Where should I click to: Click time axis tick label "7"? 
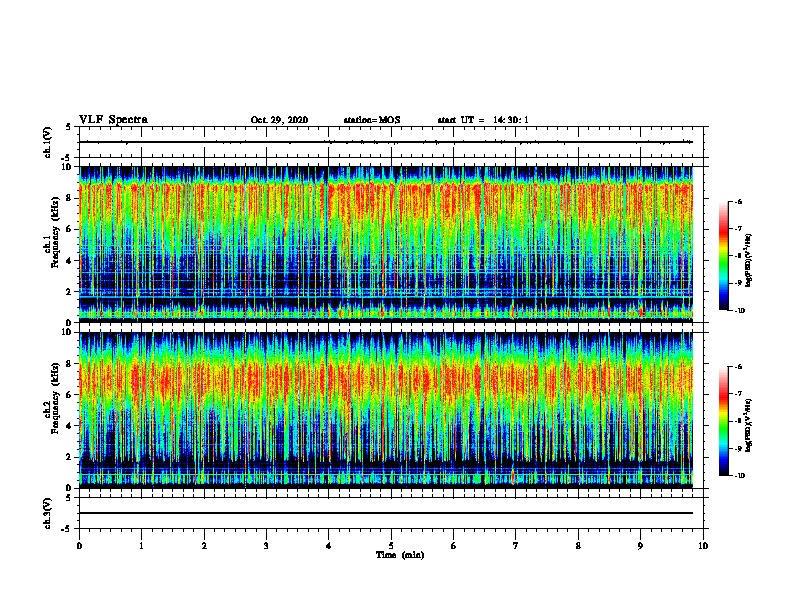click(x=516, y=546)
